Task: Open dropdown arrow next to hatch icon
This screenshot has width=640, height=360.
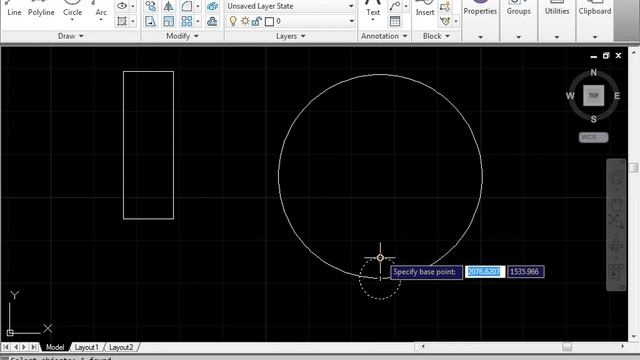Action: (x=133, y=21)
